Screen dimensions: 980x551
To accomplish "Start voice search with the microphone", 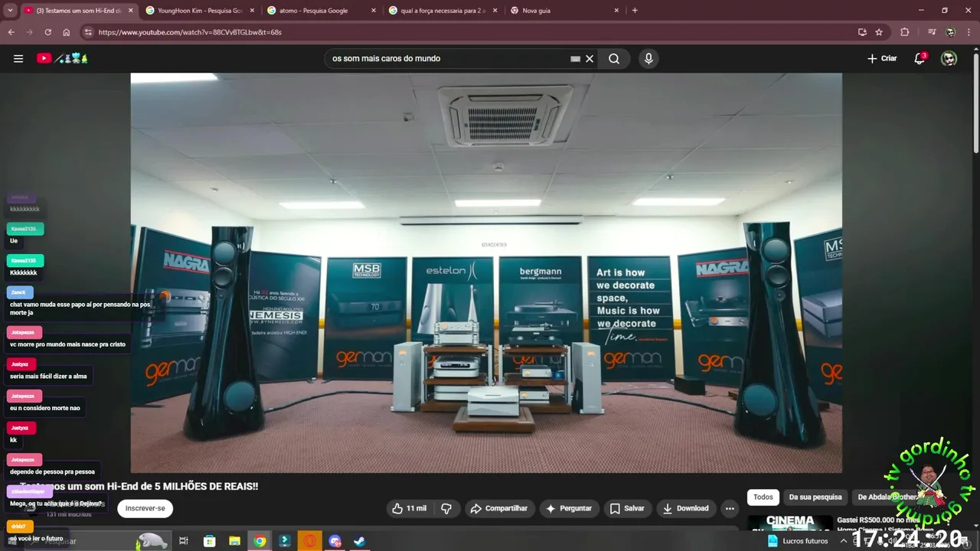I will point(648,58).
